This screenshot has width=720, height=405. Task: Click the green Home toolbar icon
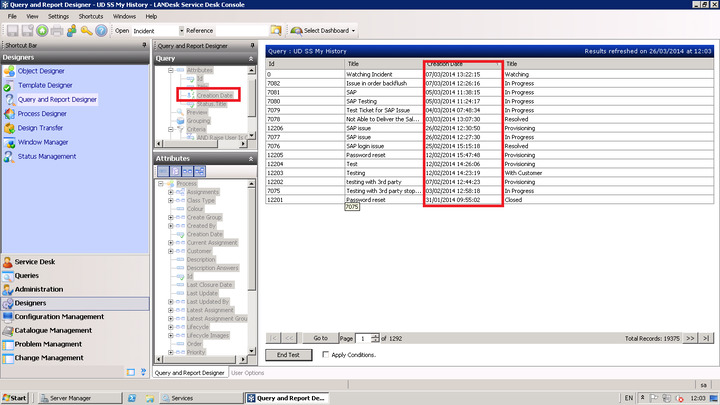pyautogui.click(x=43, y=31)
